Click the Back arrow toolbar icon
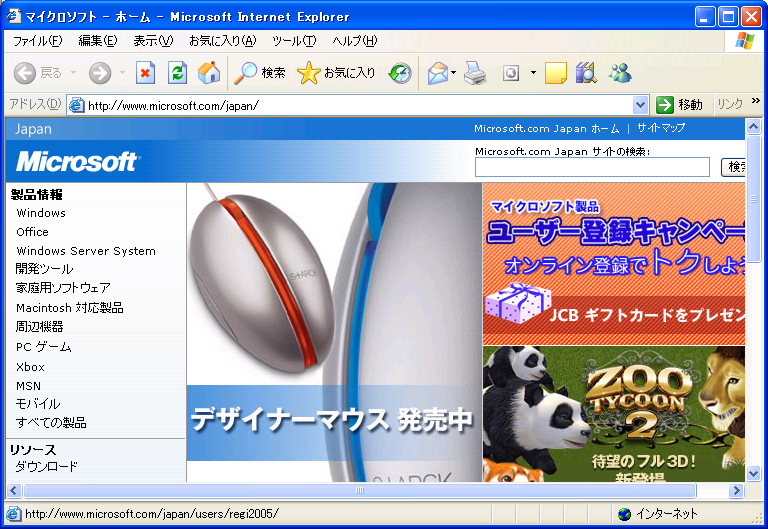 24,73
